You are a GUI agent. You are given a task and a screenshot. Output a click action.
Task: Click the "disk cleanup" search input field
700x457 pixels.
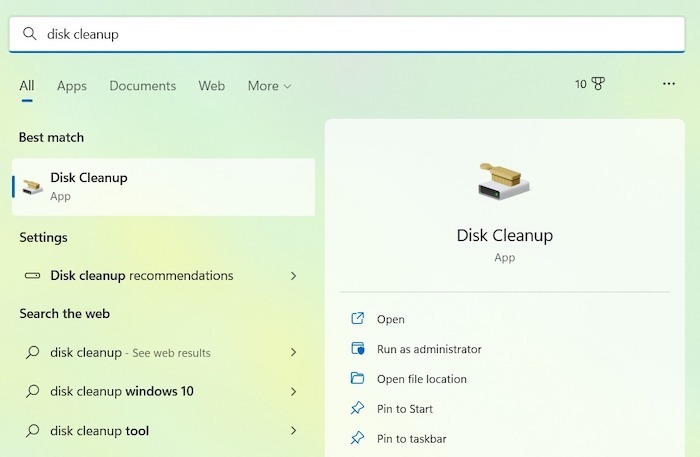coord(347,34)
